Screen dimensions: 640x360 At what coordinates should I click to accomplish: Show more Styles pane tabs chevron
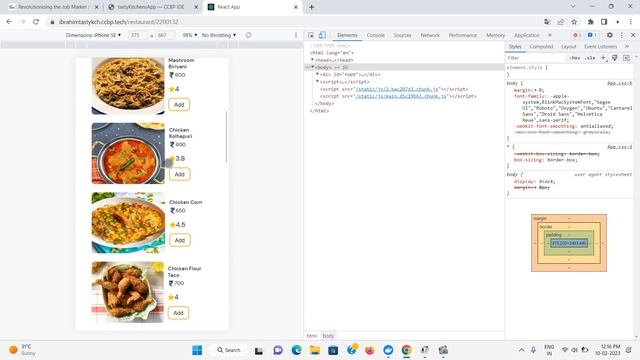[627, 47]
